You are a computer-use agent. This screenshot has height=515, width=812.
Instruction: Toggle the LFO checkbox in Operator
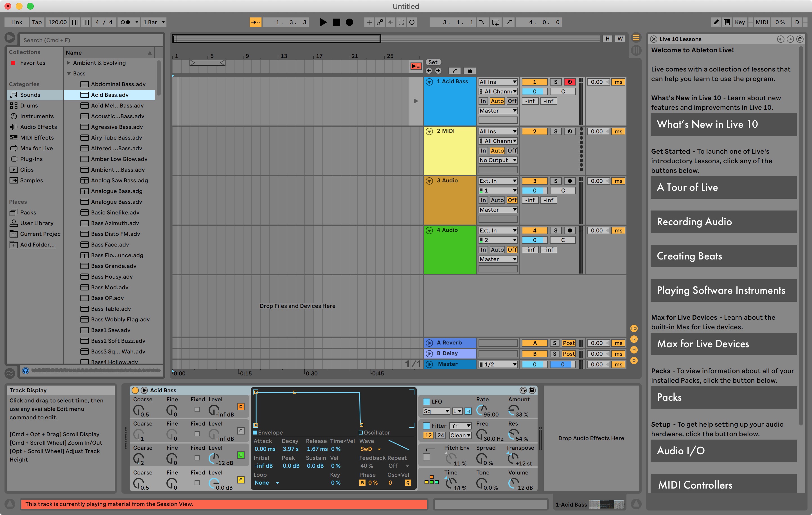tap(426, 402)
